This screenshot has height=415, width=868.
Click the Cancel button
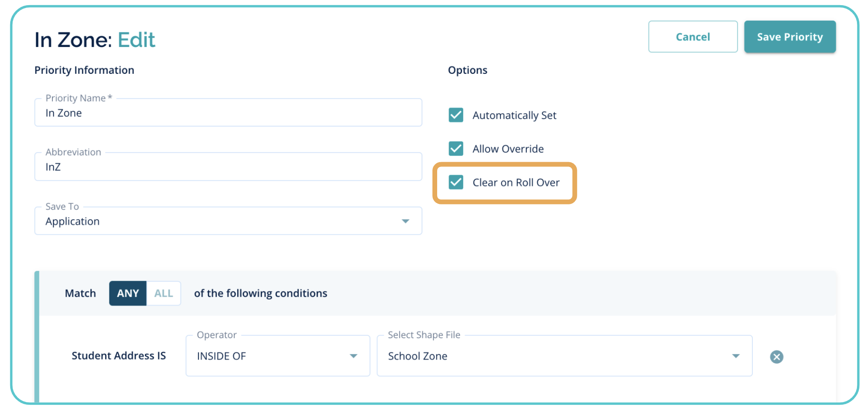click(x=692, y=37)
